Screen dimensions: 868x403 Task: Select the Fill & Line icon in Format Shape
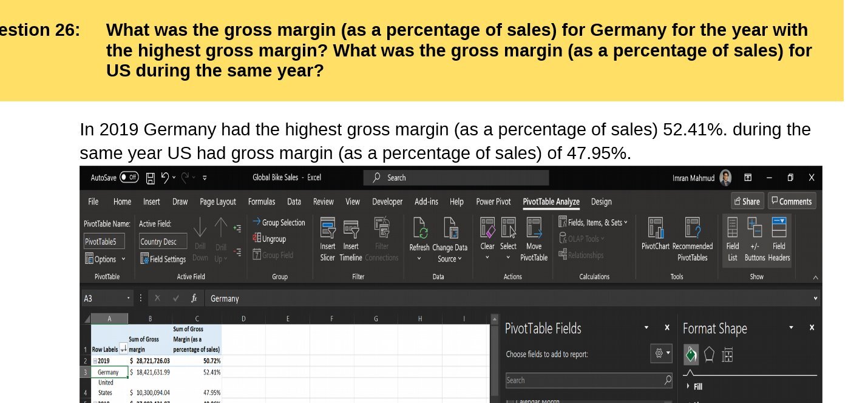690,354
